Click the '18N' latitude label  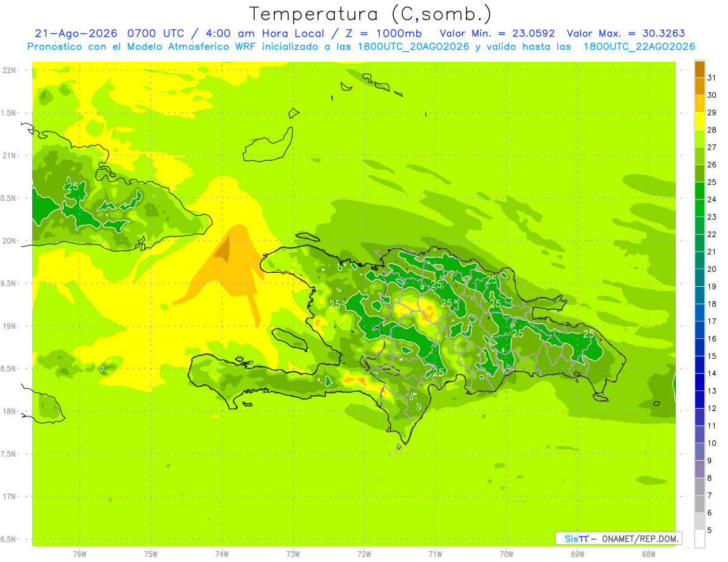[10, 411]
